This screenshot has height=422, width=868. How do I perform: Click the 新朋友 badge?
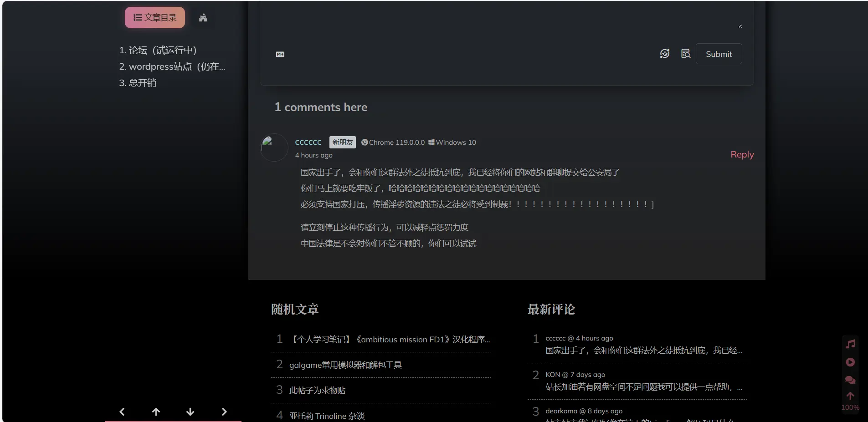click(343, 142)
